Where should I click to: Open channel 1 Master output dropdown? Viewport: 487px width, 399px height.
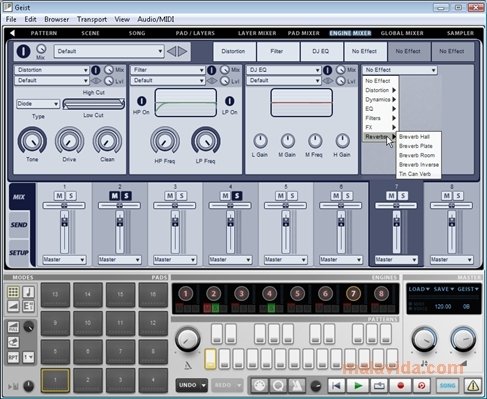pyautogui.click(x=64, y=260)
